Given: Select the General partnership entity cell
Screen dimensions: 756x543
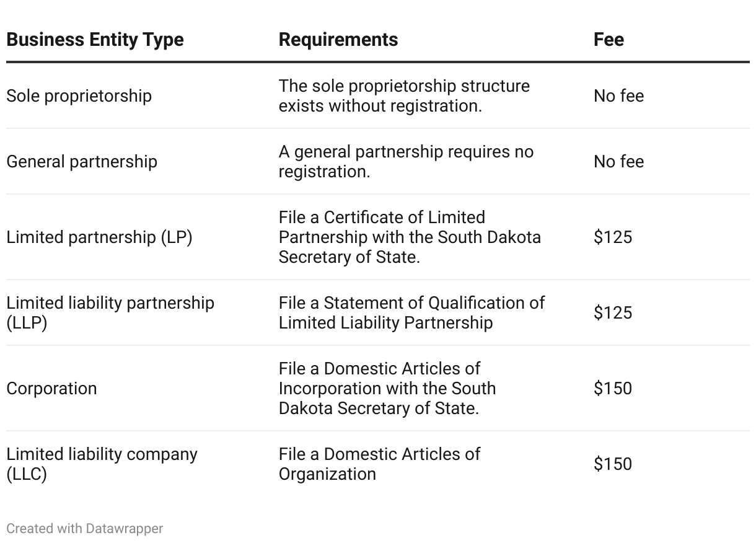Looking at the screenshot, I should pos(82,162).
